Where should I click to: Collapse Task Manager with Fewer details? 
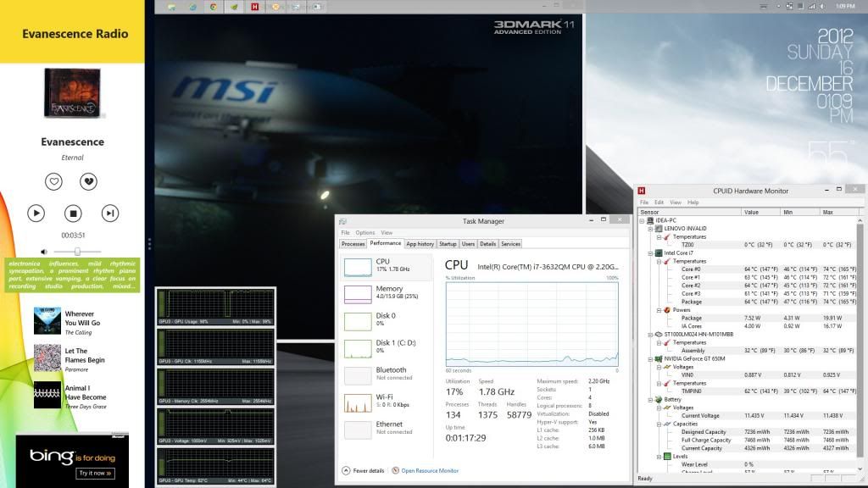(x=363, y=471)
